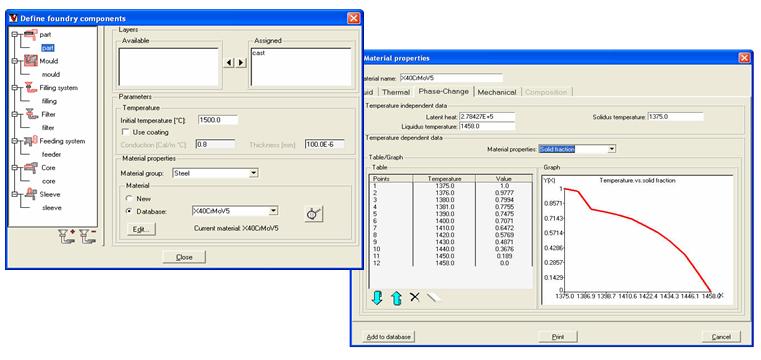Viewport: 761px width, 360px height.
Task: Click the Material name field
Action: [450, 78]
